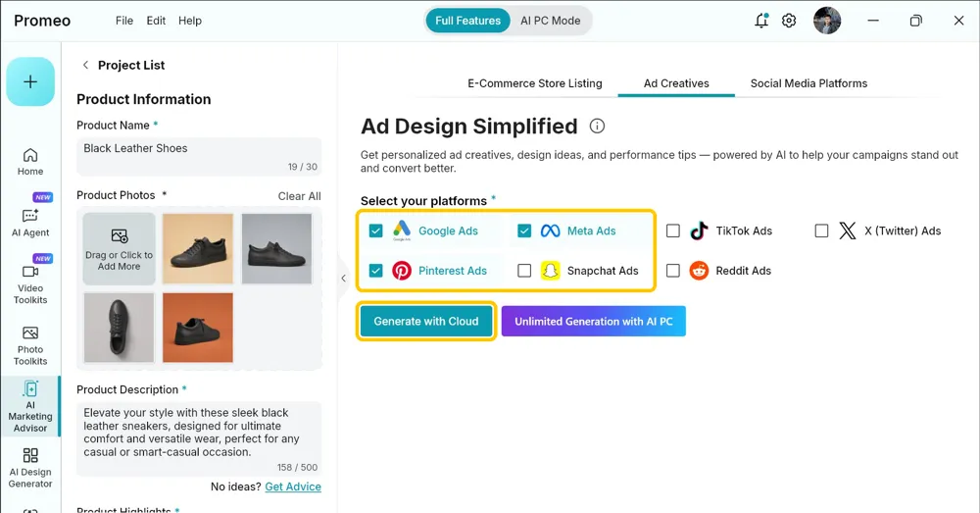Switch to AI PC Mode
Image resolution: width=980 pixels, height=513 pixels.
click(x=550, y=21)
